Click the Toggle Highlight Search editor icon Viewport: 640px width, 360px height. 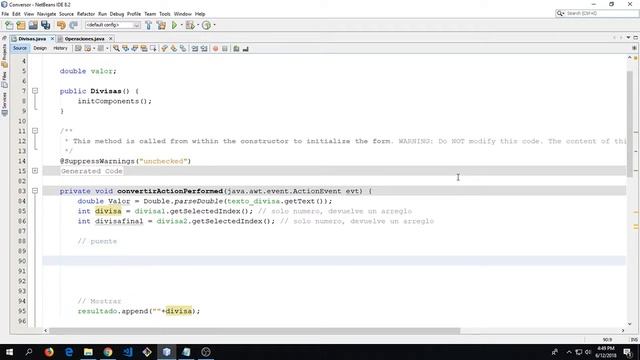pyautogui.click(x=144, y=49)
